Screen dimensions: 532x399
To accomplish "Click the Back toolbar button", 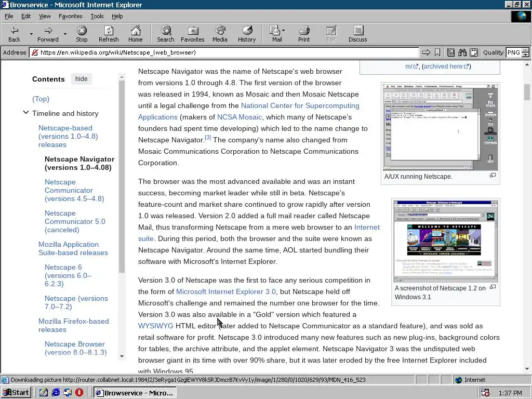I will coord(14,34).
